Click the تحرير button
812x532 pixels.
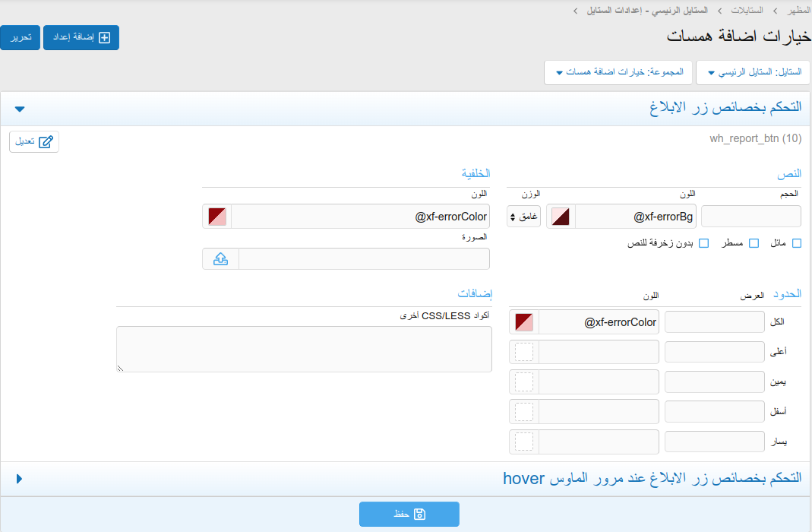click(20, 37)
